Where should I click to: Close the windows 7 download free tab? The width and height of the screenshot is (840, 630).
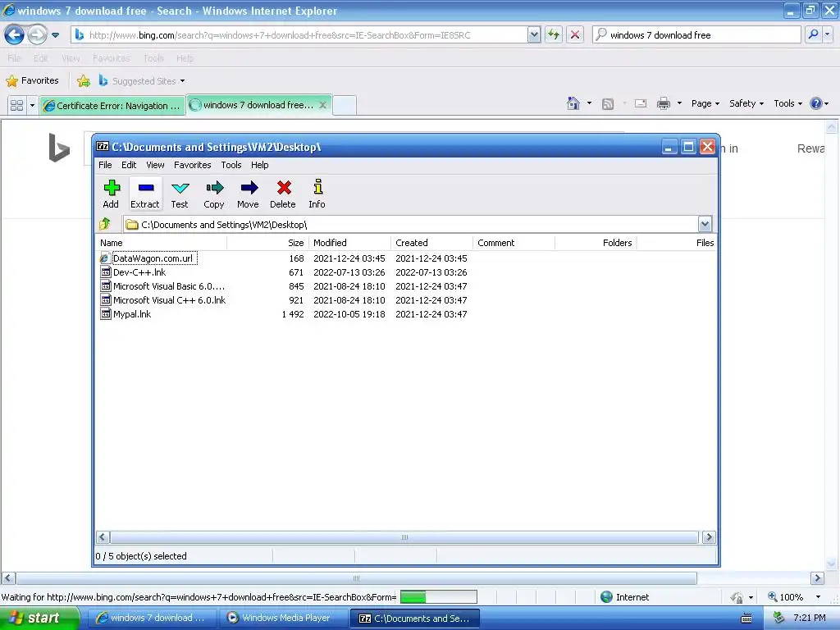323,105
